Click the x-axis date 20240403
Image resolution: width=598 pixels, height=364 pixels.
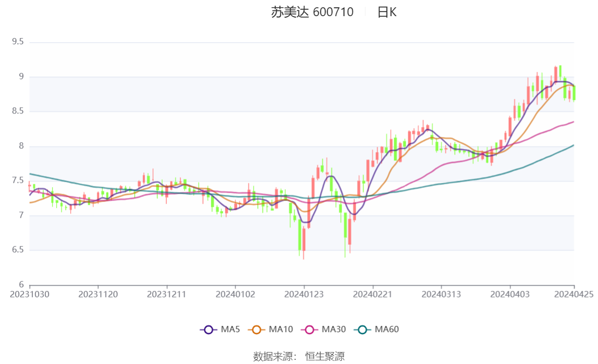510,295
